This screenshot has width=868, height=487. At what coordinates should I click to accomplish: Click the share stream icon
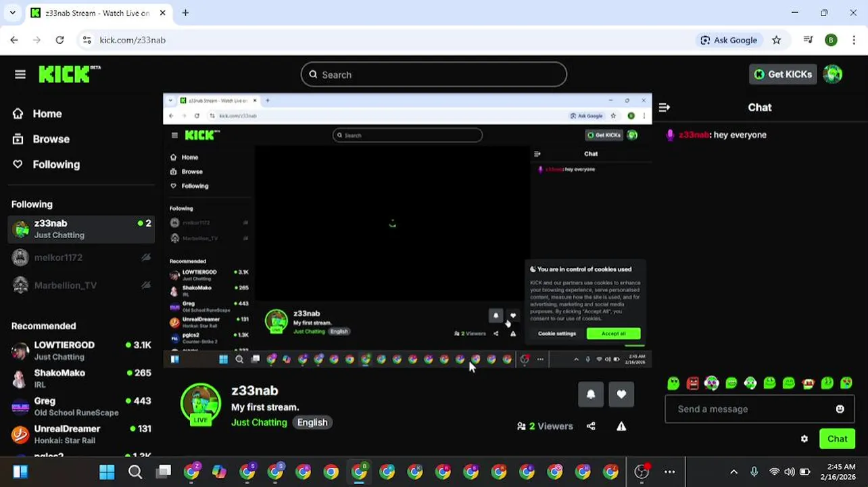(591, 426)
